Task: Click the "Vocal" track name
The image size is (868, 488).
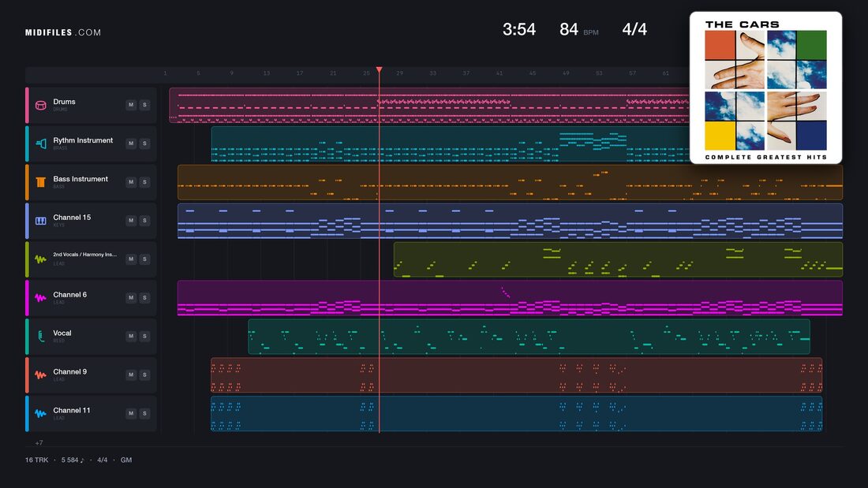Action: pyautogui.click(x=62, y=333)
